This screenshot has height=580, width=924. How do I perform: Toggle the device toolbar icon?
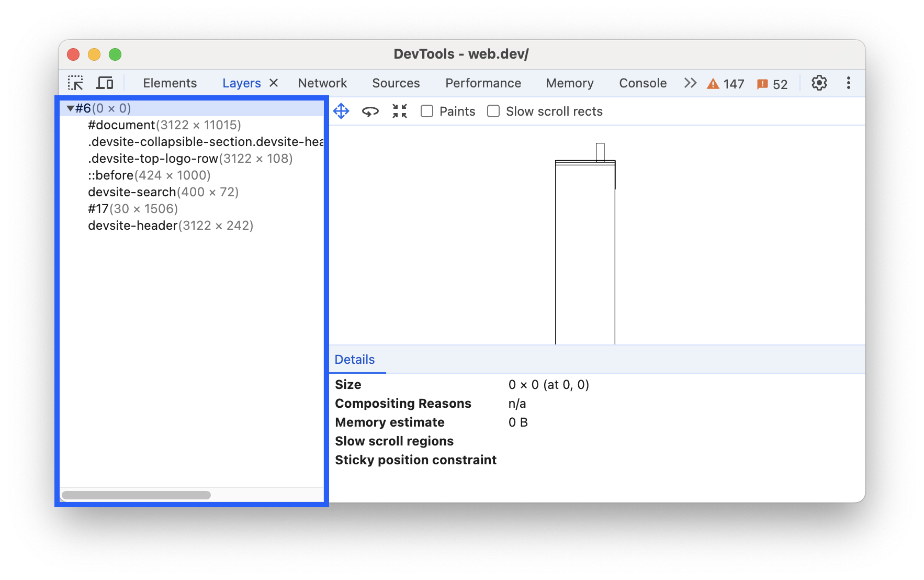point(105,83)
